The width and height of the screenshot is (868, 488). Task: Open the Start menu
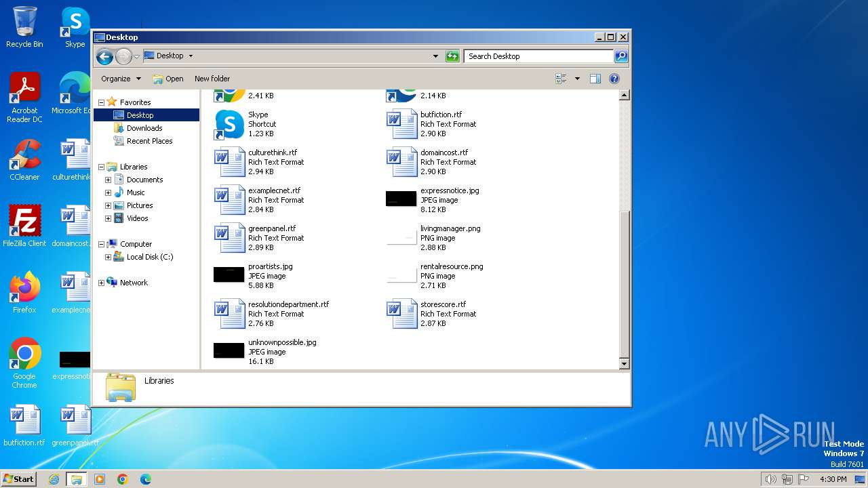pyautogui.click(x=18, y=479)
